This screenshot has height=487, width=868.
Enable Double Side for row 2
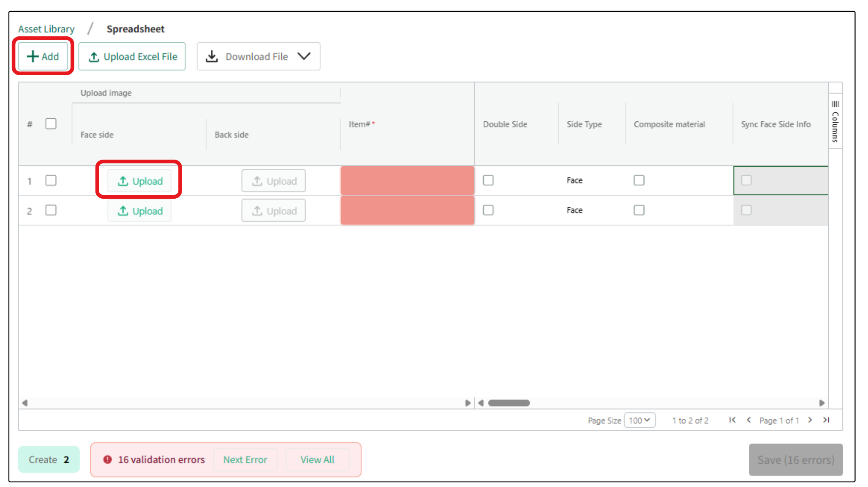(x=488, y=210)
